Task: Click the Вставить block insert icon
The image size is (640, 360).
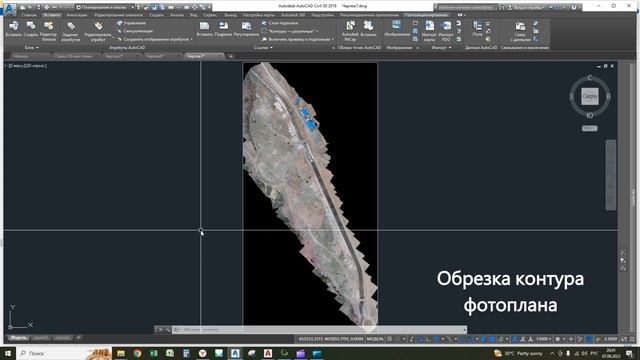Action: (x=13, y=26)
